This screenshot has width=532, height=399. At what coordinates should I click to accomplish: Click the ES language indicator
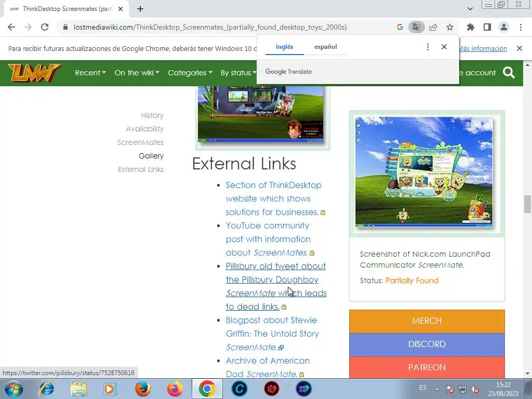tap(423, 388)
